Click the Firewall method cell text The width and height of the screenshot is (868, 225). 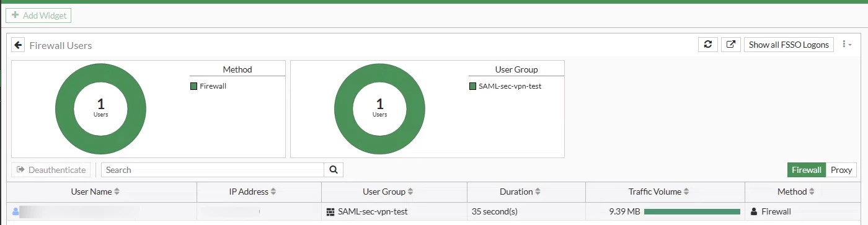[x=776, y=212]
